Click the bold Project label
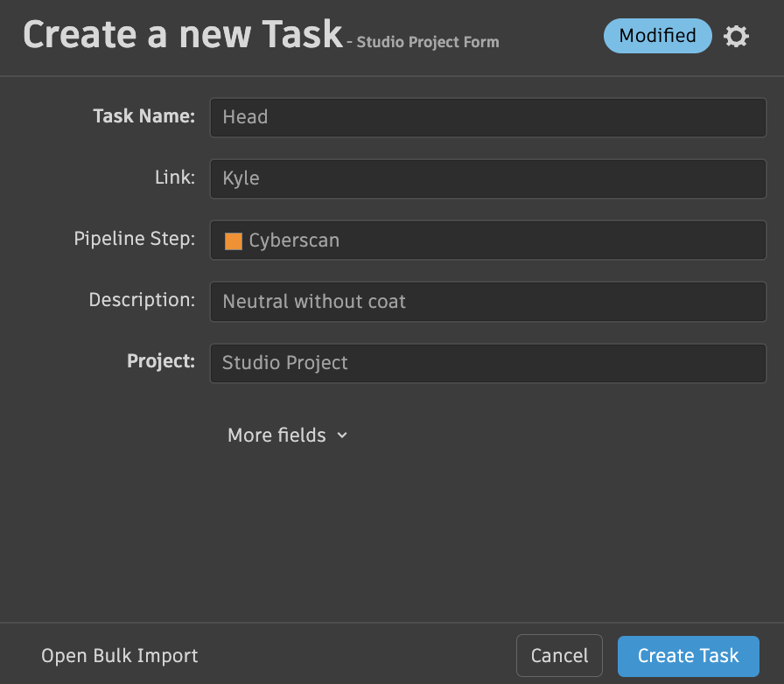This screenshot has width=784, height=684. click(160, 361)
